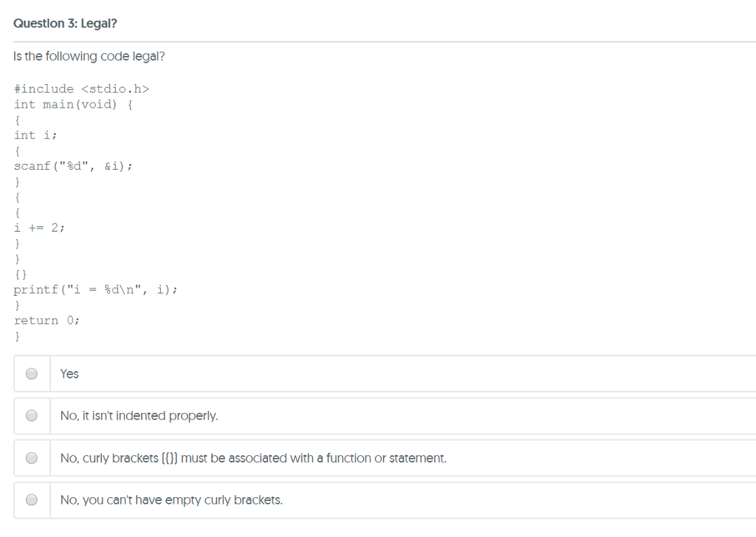Click the empty curly brackets '{}' line

click(19, 274)
